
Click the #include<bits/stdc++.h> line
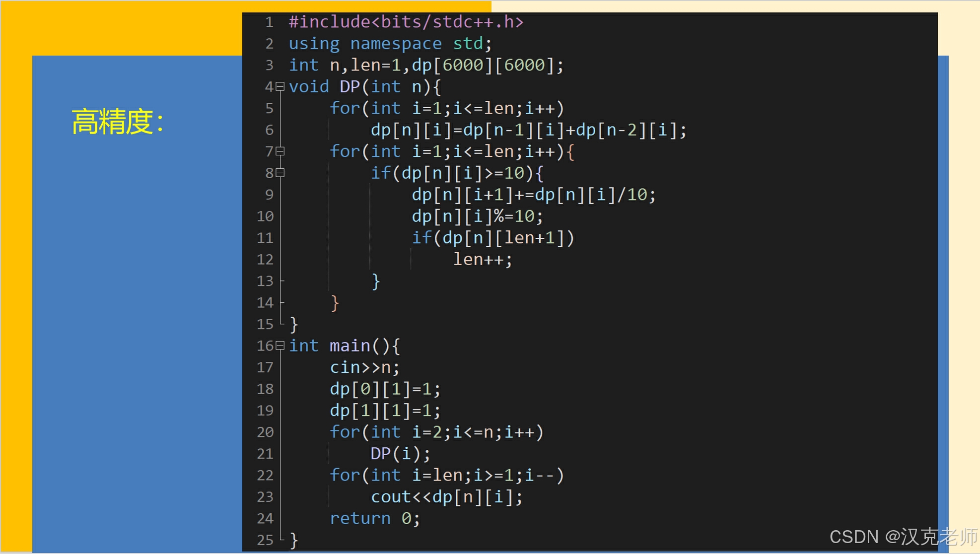(406, 22)
